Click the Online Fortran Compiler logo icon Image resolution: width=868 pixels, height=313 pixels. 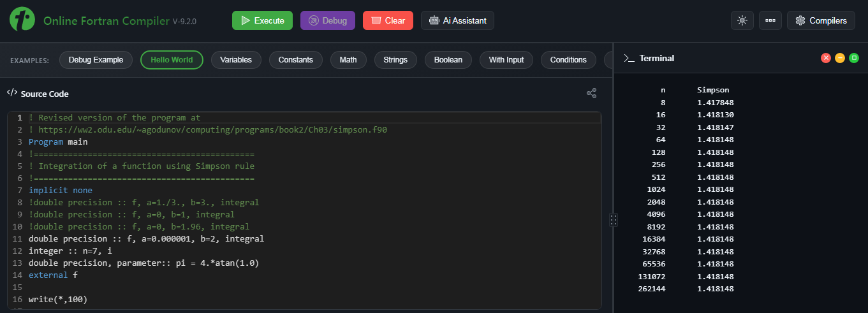pyautogui.click(x=22, y=20)
